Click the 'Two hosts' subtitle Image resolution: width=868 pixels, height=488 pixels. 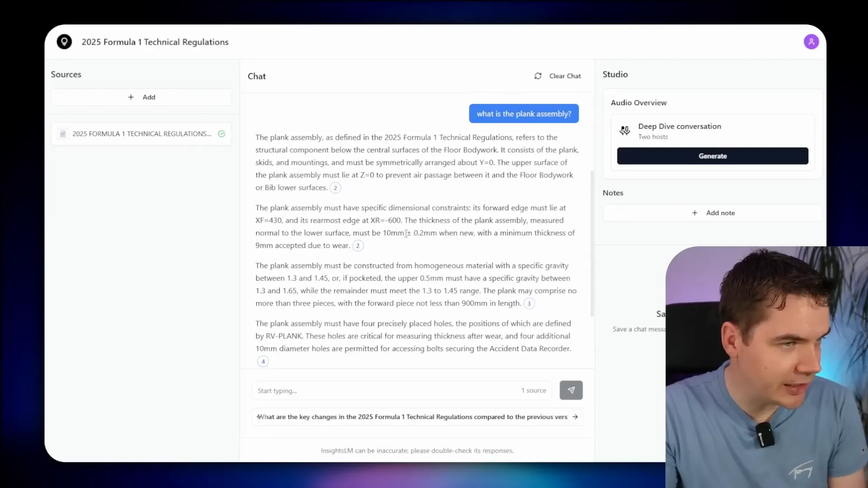coord(653,137)
